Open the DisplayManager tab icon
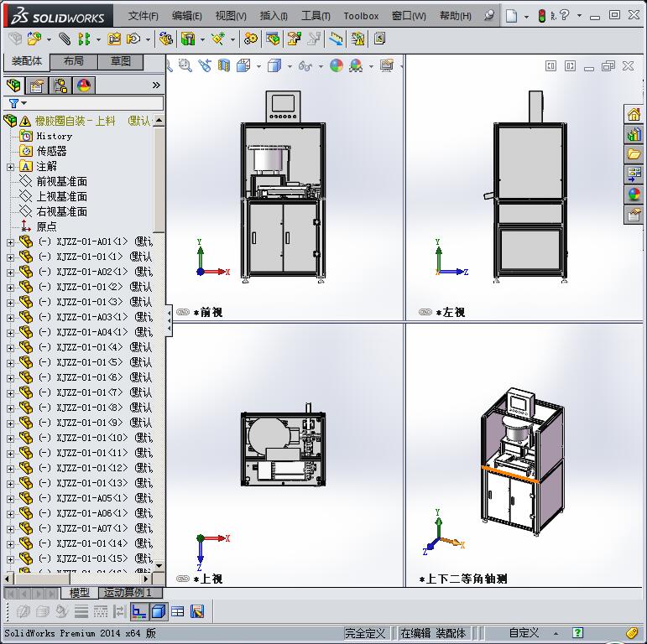The image size is (647, 644). click(84, 86)
